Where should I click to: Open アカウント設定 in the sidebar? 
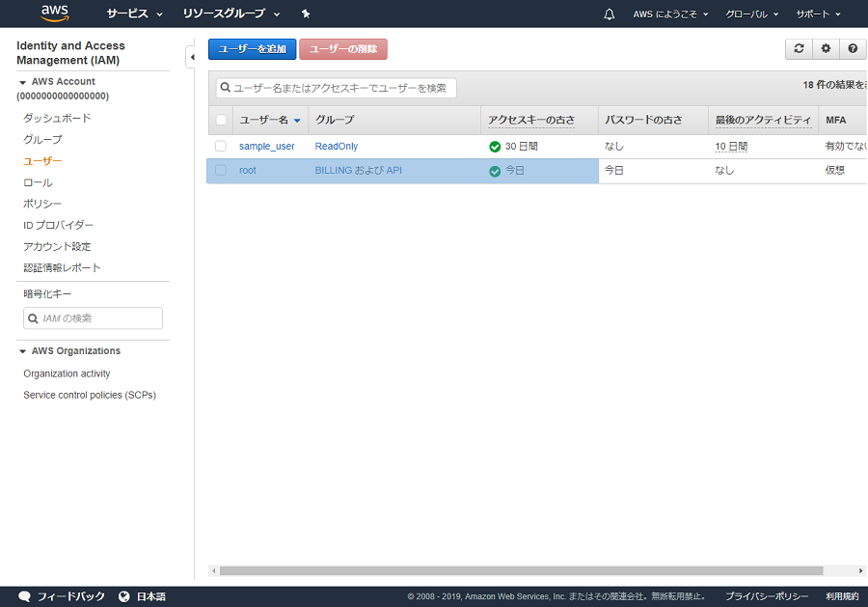(x=57, y=246)
